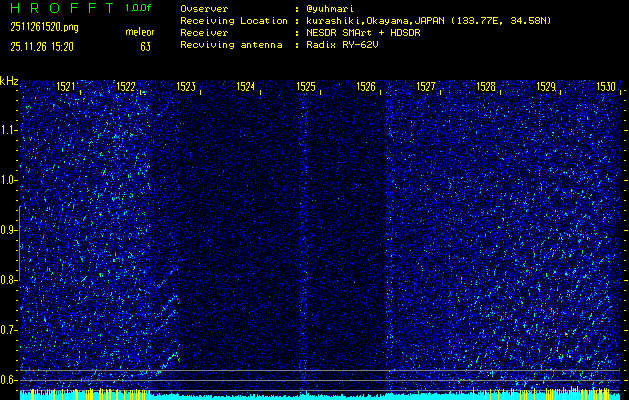The height and width of the screenshot is (400, 629).
Task: Click the HROFFT title text
Action: [62, 8]
